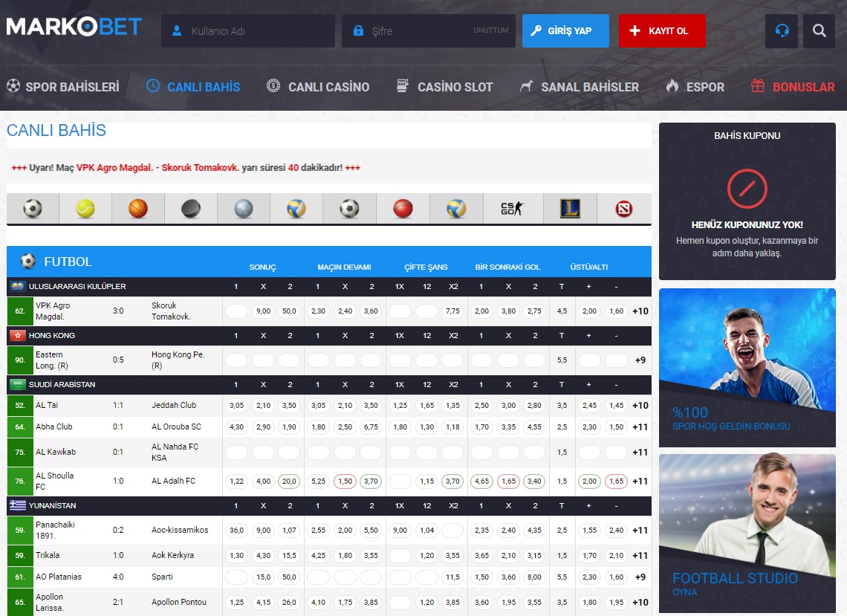Focus the Şifre password field
This screenshot has height=616, width=847.
[x=429, y=30]
